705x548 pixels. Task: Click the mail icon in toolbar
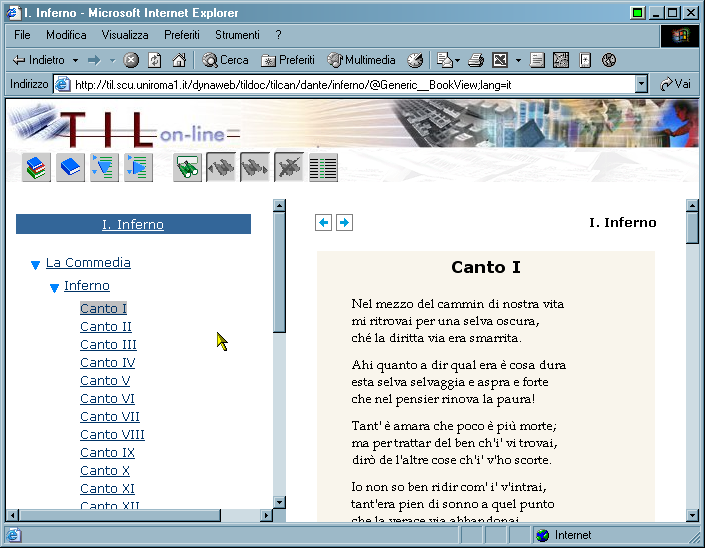pyautogui.click(x=445, y=60)
